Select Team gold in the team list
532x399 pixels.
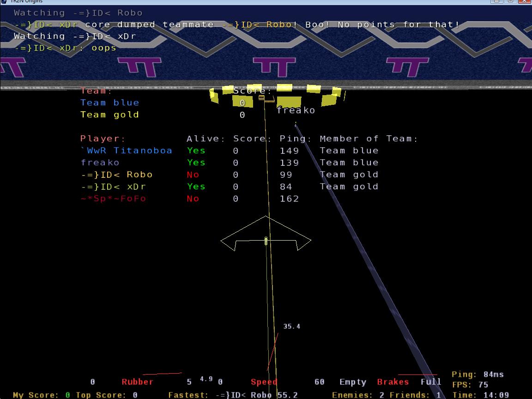[x=109, y=115]
